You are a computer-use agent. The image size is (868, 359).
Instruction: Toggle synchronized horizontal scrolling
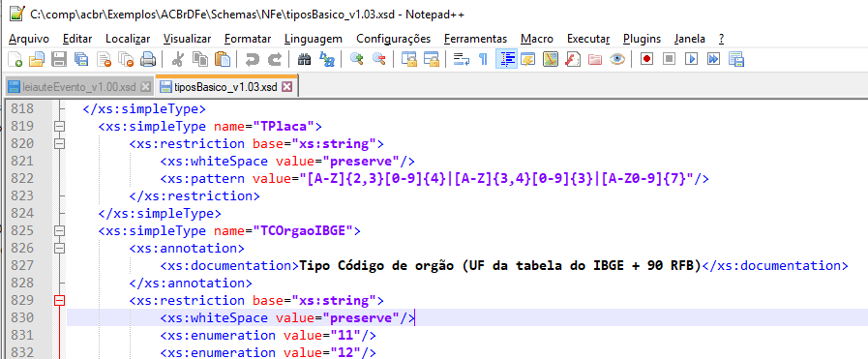click(432, 59)
